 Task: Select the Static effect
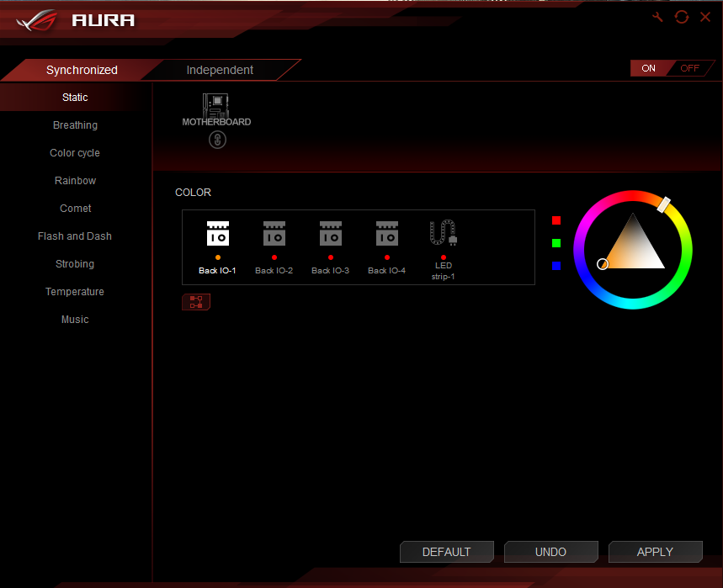75,98
